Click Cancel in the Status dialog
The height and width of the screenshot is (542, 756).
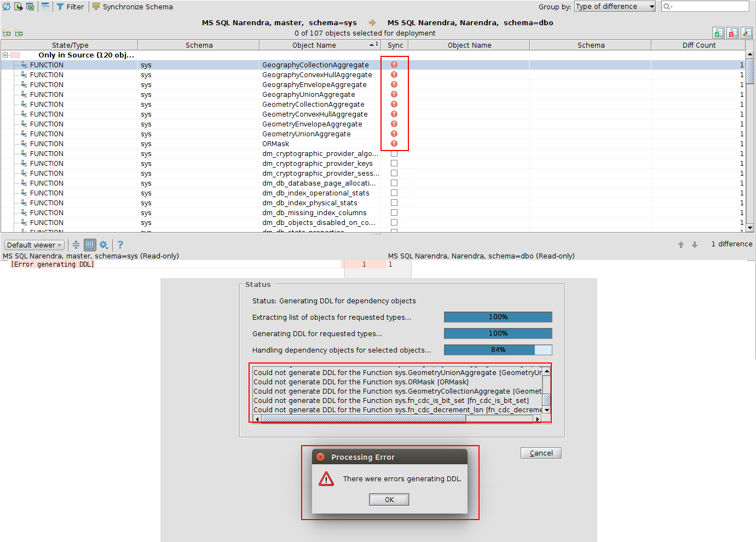tap(541, 453)
